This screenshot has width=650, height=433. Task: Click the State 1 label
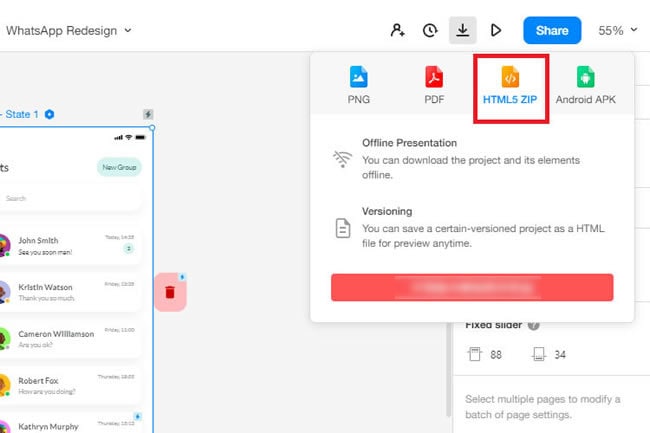point(22,114)
